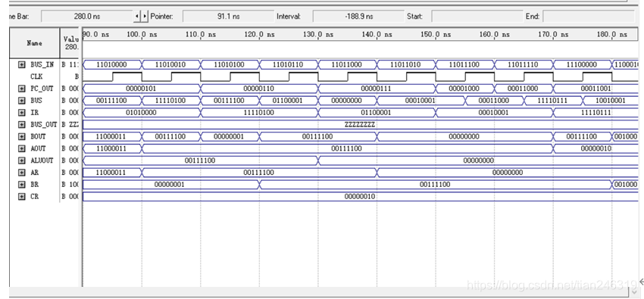Click BUS_IN value 11010100
This screenshot has height=299, width=644.
229,64
